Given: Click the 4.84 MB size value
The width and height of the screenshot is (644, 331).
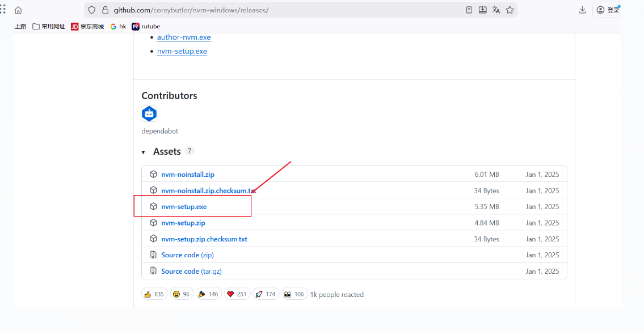Looking at the screenshot, I should pyautogui.click(x=487, y=223).
